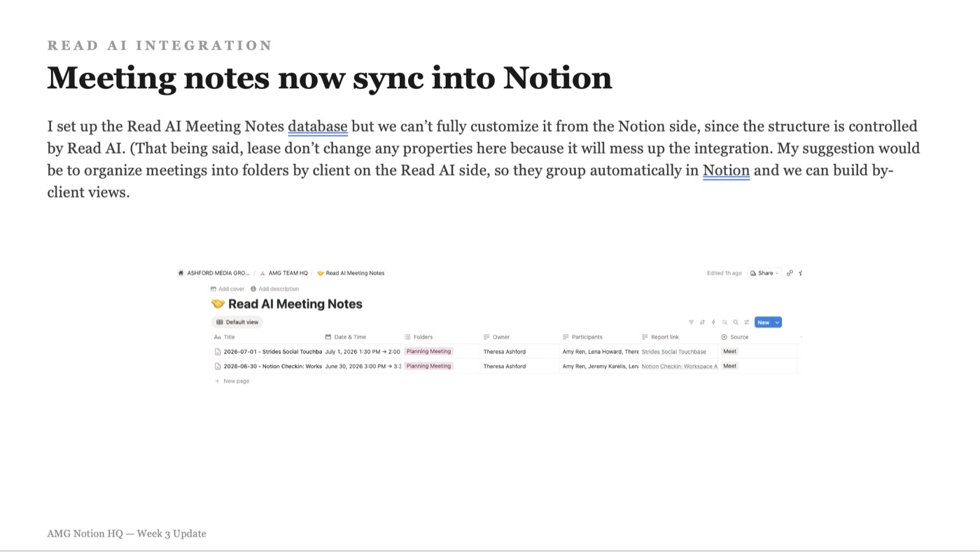Click the July 1, 2026 1:30 PM date cell
Viewport: 980px width, 552px height.
(x=363, y=352)
